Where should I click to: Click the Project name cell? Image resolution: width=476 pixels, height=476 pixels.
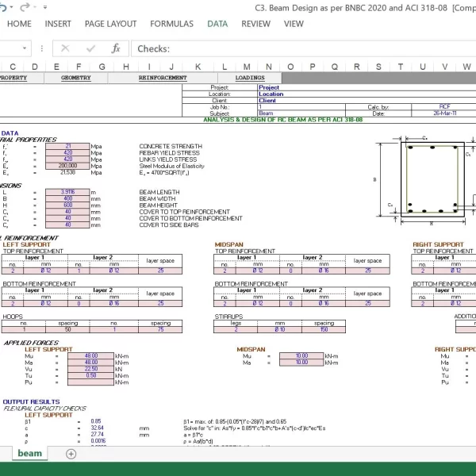[367, 87]
